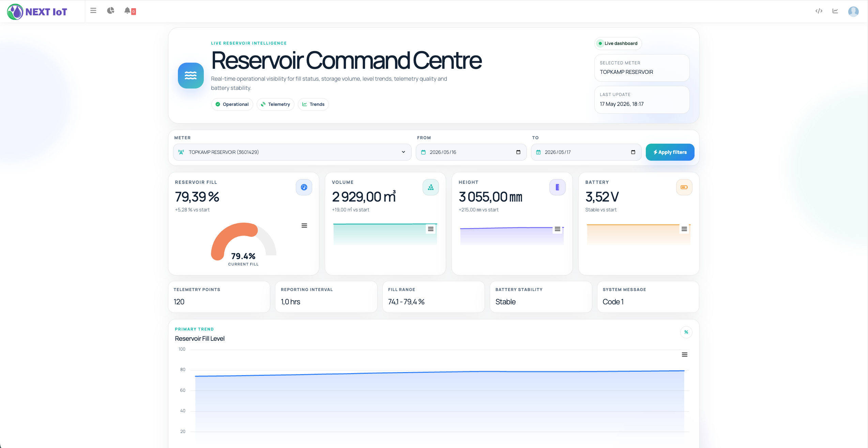
Task: Click the percent icon on Primary Trend
Action: point(686,332)
